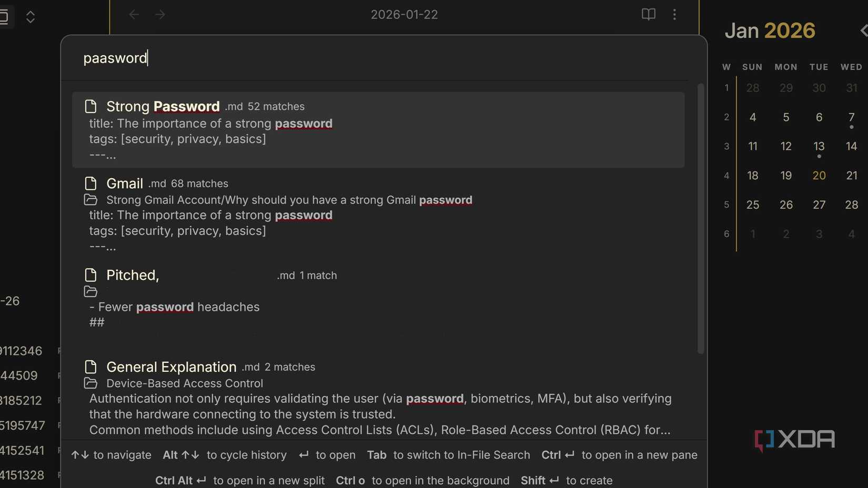Select January 13 in the calendar
868x488 pixels.
point(819,146)
